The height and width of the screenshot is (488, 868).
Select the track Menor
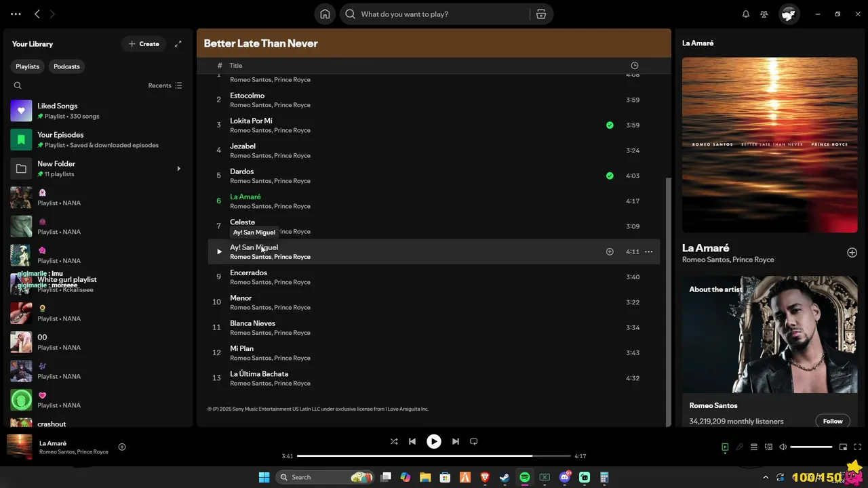point(433,302)
